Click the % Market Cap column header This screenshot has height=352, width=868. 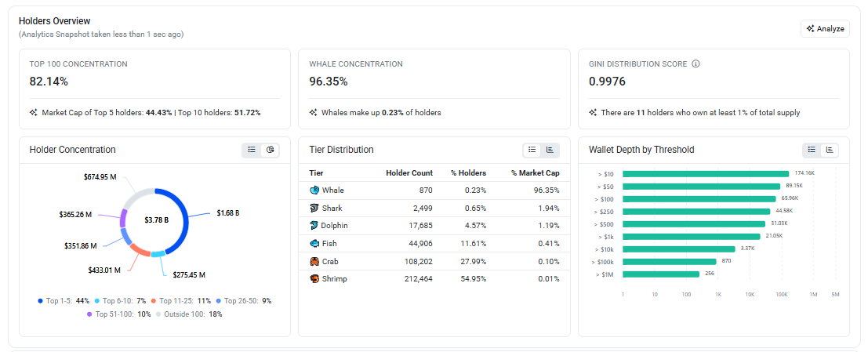536,172
